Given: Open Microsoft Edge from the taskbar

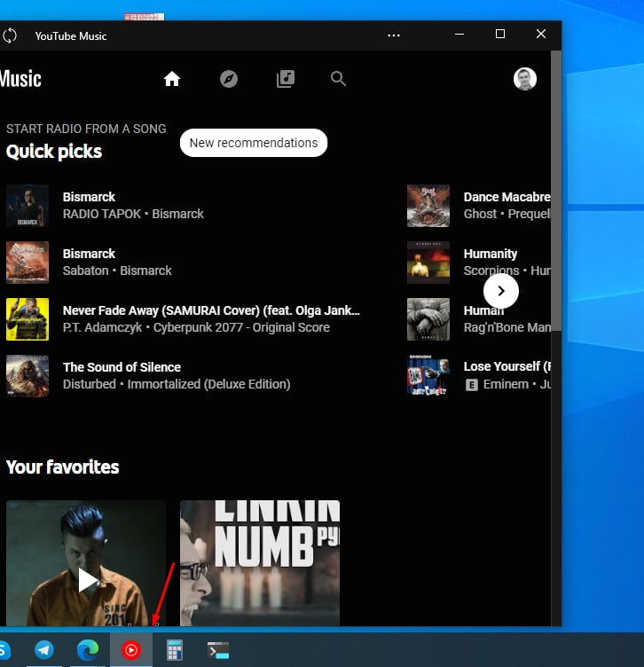Looking at the screenshot, I should tap(88, 650).
